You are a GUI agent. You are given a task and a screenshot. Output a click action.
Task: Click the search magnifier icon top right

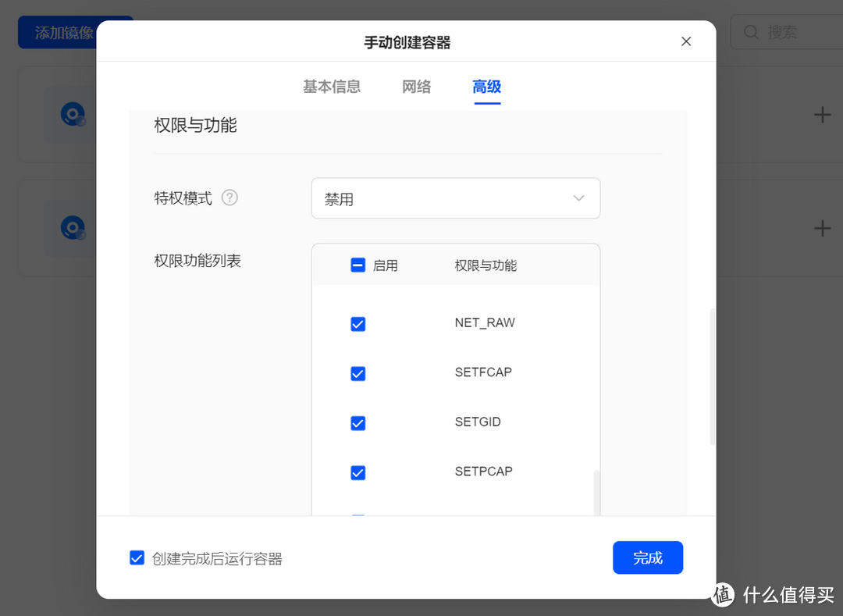[x=751, y=32]
